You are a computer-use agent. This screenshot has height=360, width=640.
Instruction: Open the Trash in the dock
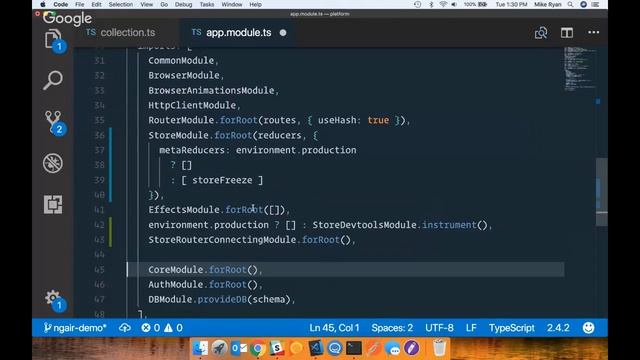pyautogui.click(x=439, y=348)
